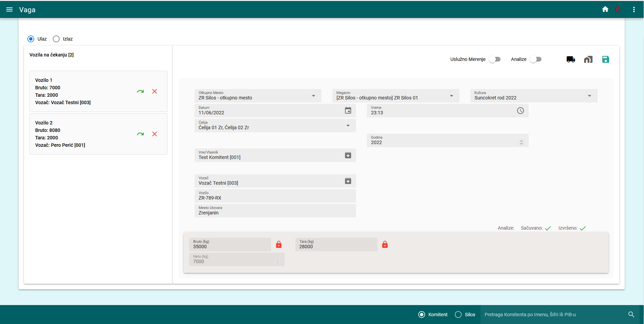Click the red power-off icon in header
The image size is (644, 324).
pyautogui.click(x=619, y=9)
